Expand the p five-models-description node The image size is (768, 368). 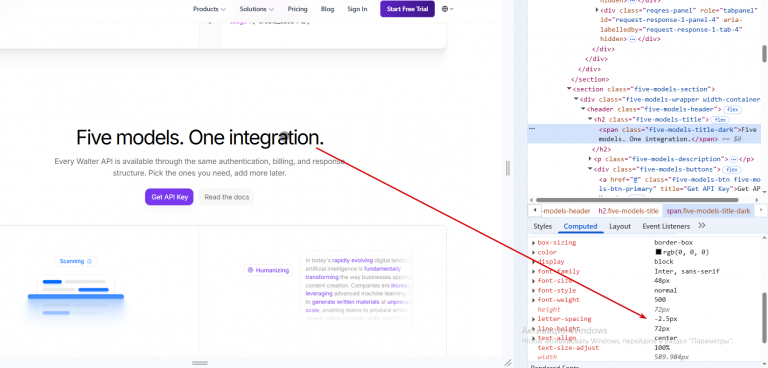[590, 159]
